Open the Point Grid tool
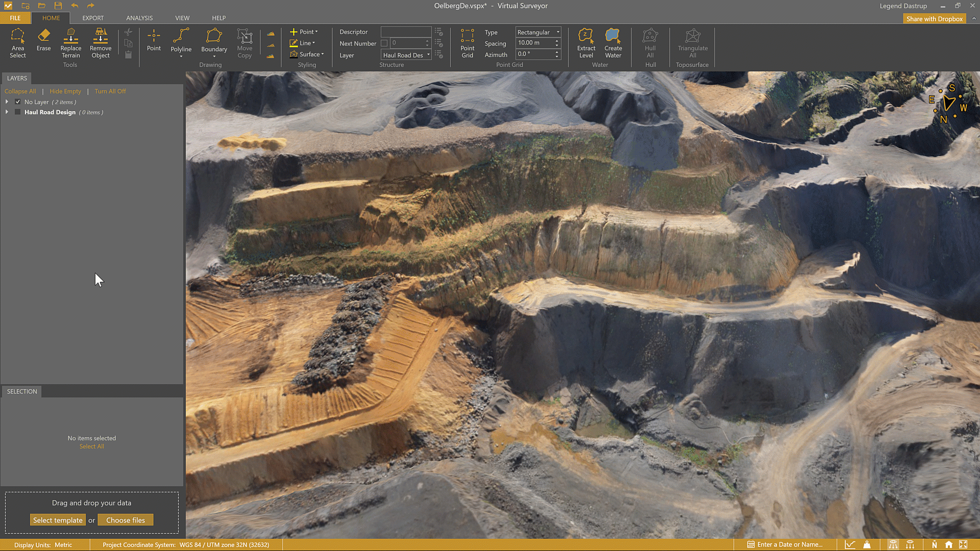Image resolution: width=980 pixels, height=551 pixels. [467, 43]
